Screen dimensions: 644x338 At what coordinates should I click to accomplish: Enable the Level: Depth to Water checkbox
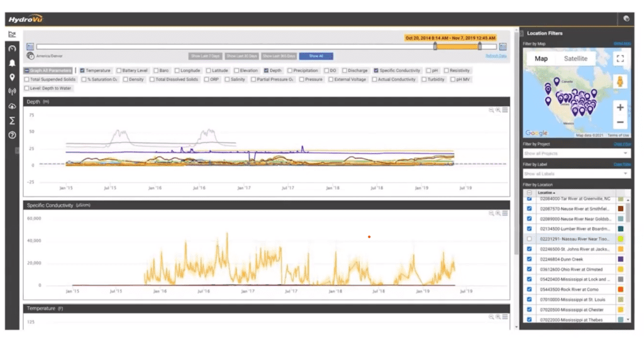(x=26, y=88)
